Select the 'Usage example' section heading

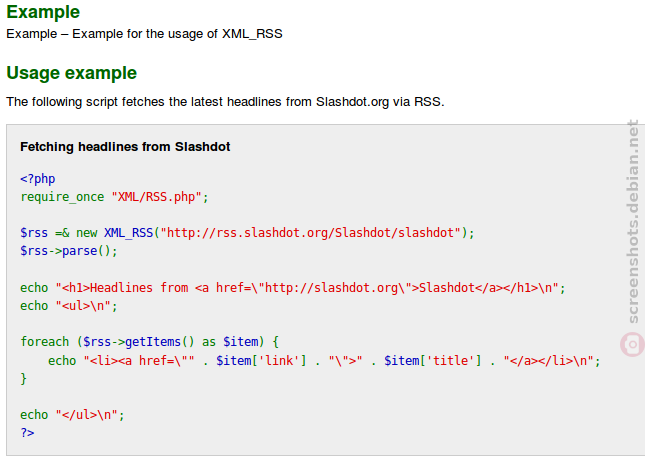coord(72,73)
